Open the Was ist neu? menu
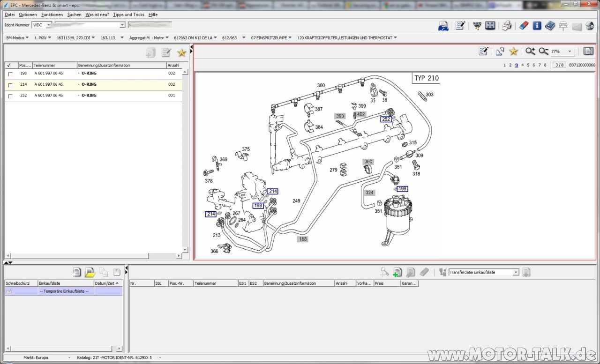600x364 pixels. (97, 15)
